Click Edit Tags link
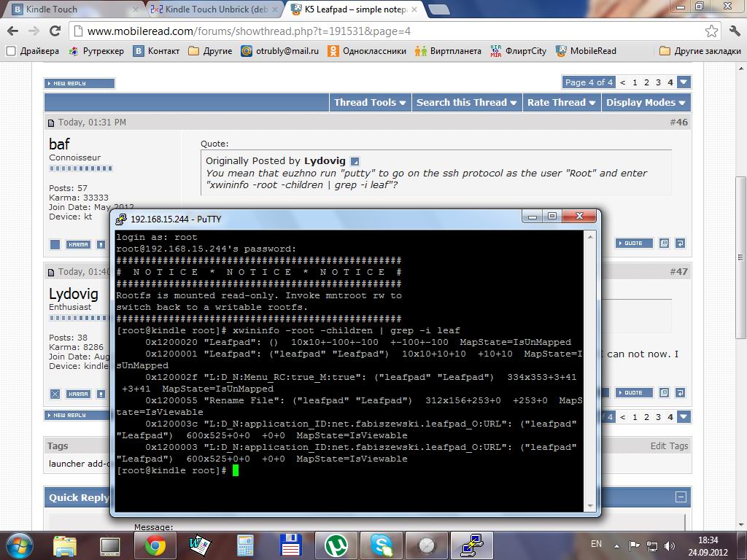The width and height of the screenshot is (747, 560). (x=669, y=446)
